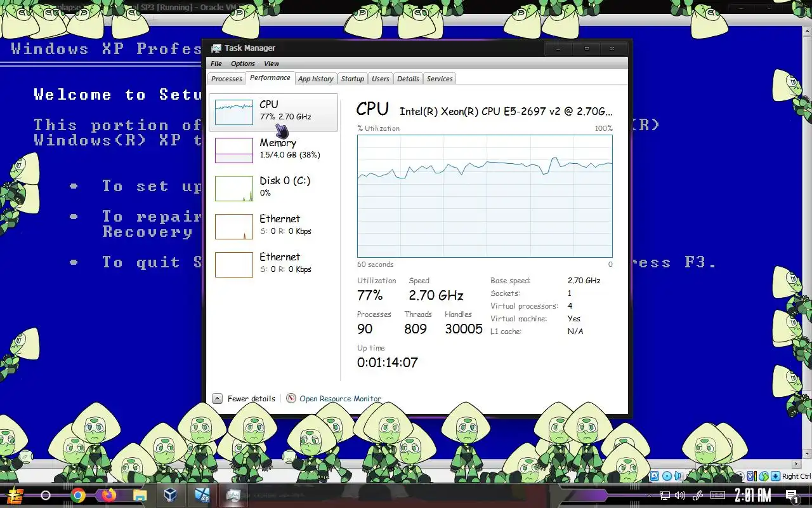Image resolution: width=812 pixels, height=508 pixels.
Task: Click the Utilization 77% value
Action: (370, 295)
